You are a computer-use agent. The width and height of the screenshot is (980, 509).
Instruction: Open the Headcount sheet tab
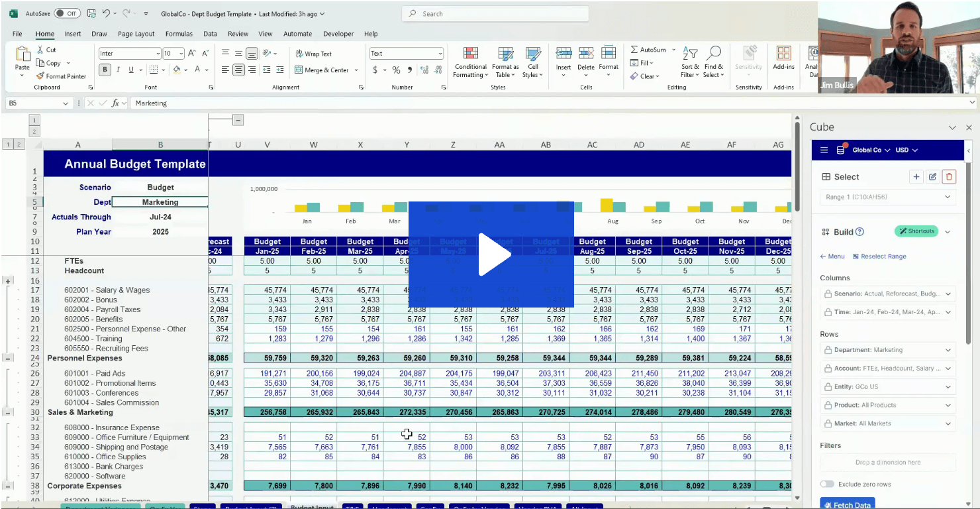[x=389, y=506]
